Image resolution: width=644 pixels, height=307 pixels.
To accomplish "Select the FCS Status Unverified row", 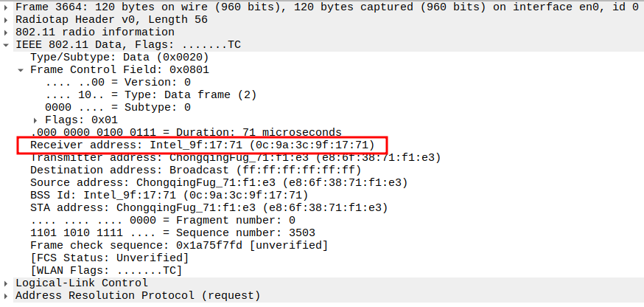I will (x=109, y=258).
